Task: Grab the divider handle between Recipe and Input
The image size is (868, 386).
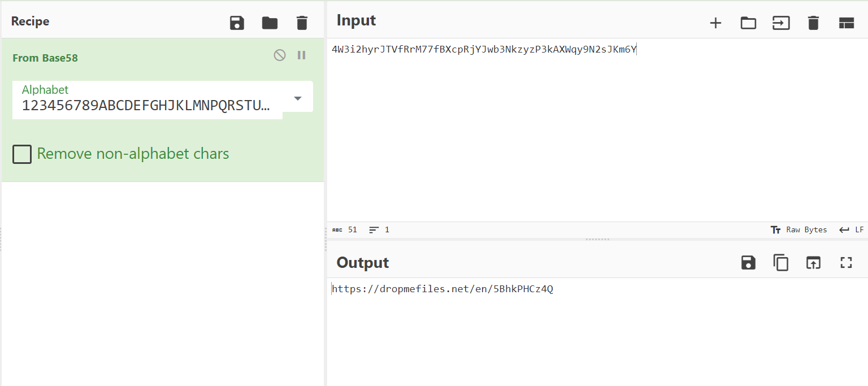Action: (325, 239)
